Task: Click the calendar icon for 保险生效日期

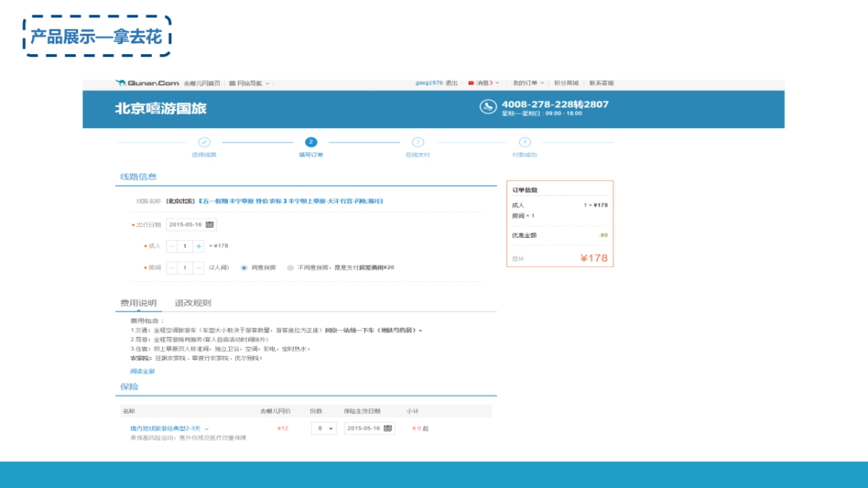Action: tap(388, 428)
